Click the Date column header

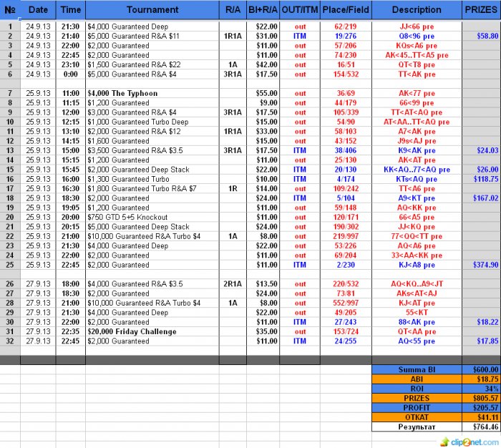38,10
